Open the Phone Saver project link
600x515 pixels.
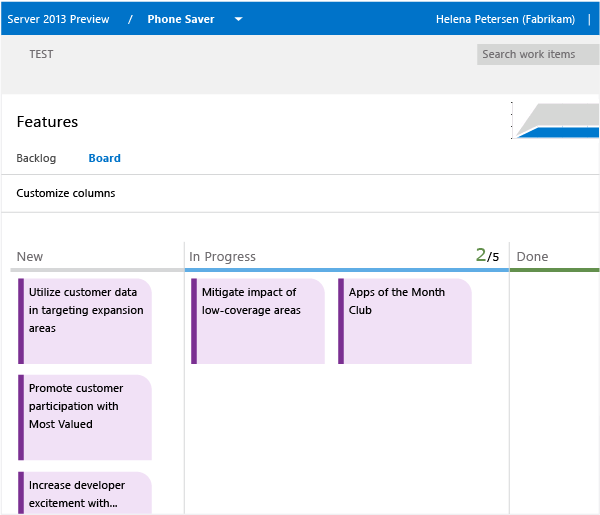tap(180, 19)
